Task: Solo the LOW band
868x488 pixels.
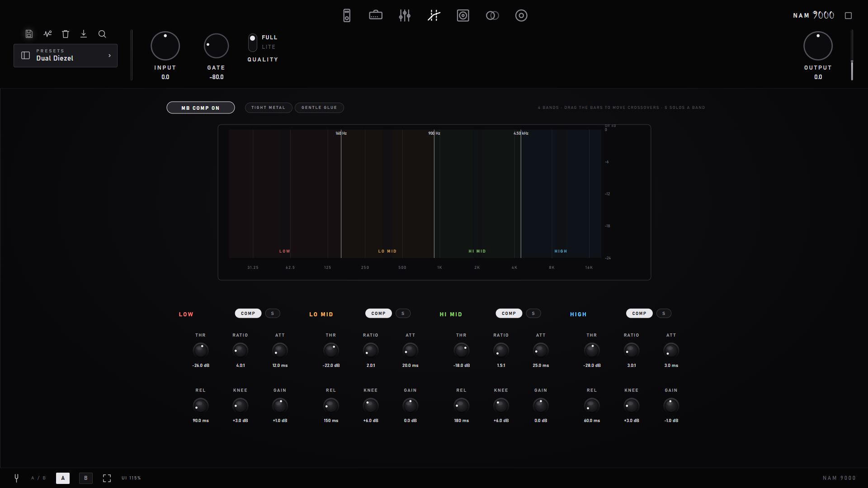Action: tap(273, 314)
